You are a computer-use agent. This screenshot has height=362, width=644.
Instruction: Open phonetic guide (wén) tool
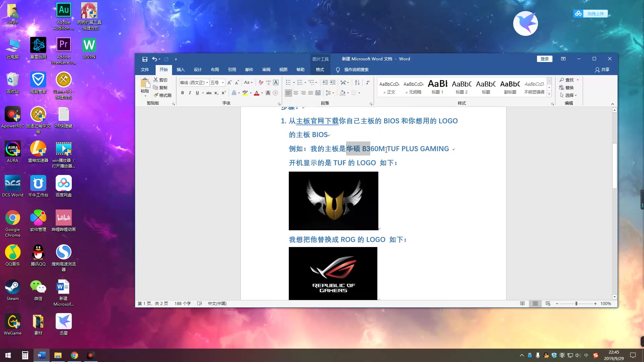pos(268,82)
